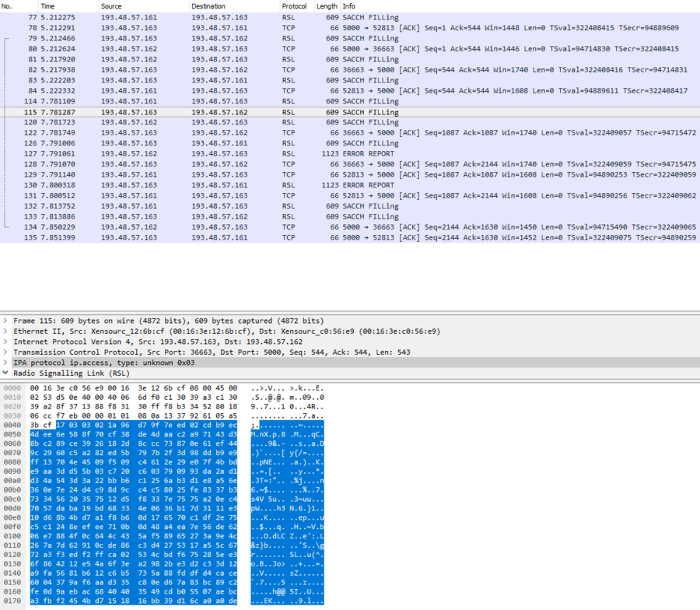
Task: Click the Info column header
Action: pos(350,6)
